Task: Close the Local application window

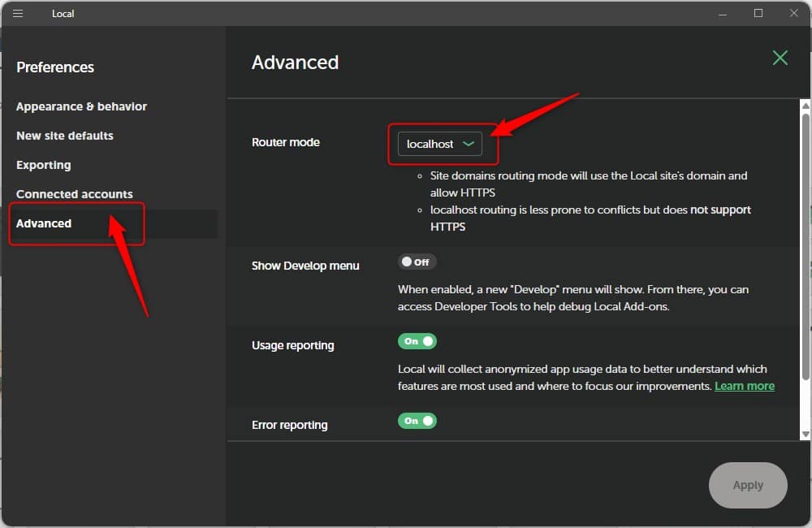Action: [x=794, y=14]
